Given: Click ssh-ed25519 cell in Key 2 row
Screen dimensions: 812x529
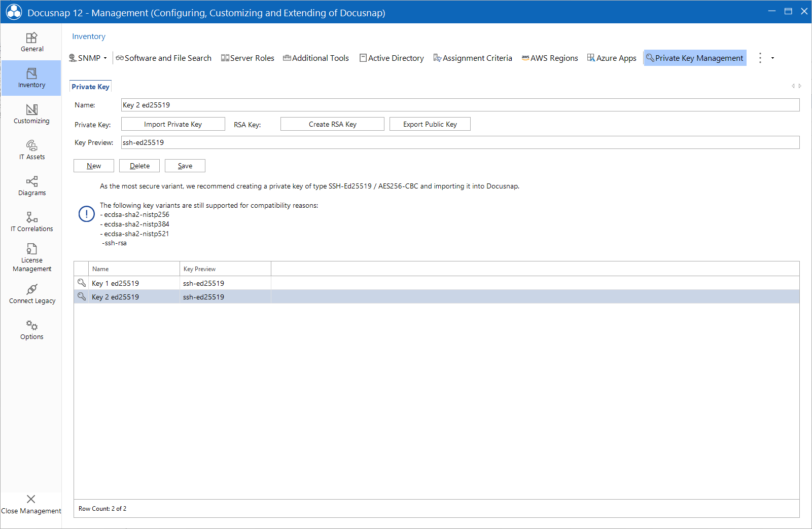Looking at the screenshot, I should (226, 297).
